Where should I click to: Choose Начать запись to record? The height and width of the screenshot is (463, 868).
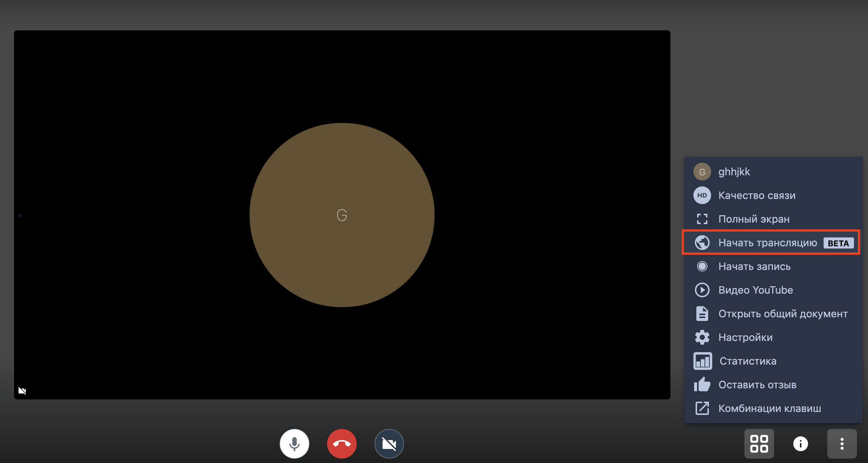coord(754,266)
